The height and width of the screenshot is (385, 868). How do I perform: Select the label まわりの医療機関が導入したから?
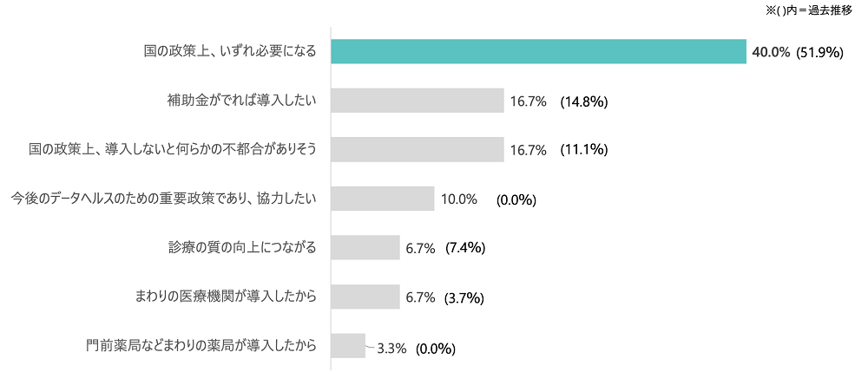[x=223, y=297]
